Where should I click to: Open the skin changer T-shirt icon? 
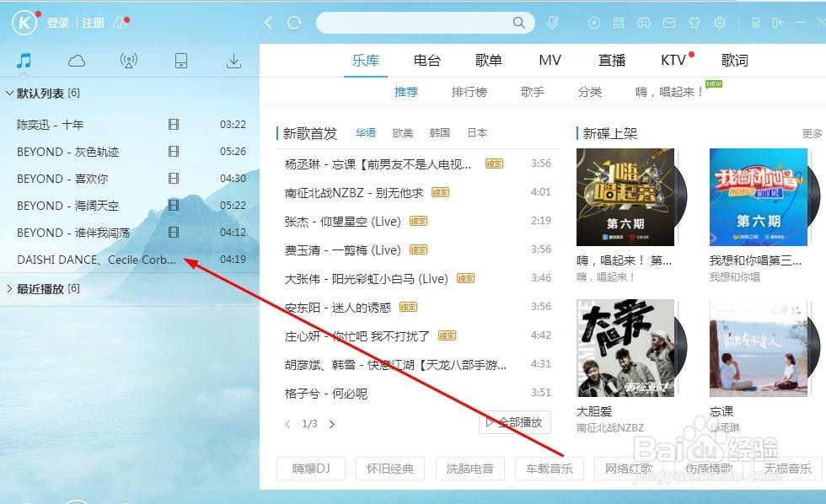pyautogui.click(x=695, y=22)
